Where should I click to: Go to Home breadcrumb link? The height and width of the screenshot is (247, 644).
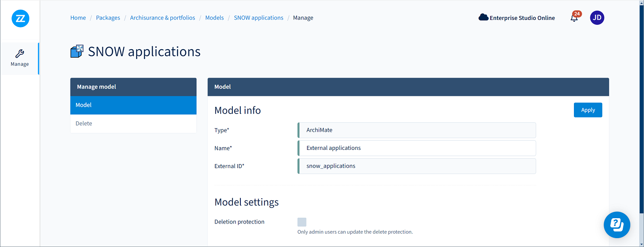(78, 18)
